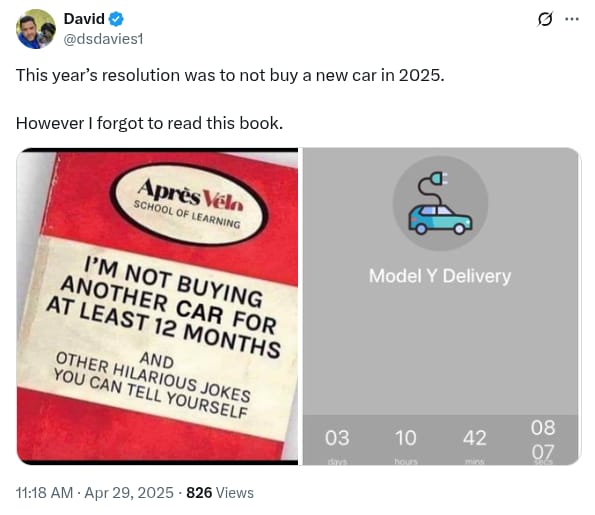The width and height of the screenshot is (595, 515).
Task: Click the 08 seconds countdown value
Action: coord(543,427)
